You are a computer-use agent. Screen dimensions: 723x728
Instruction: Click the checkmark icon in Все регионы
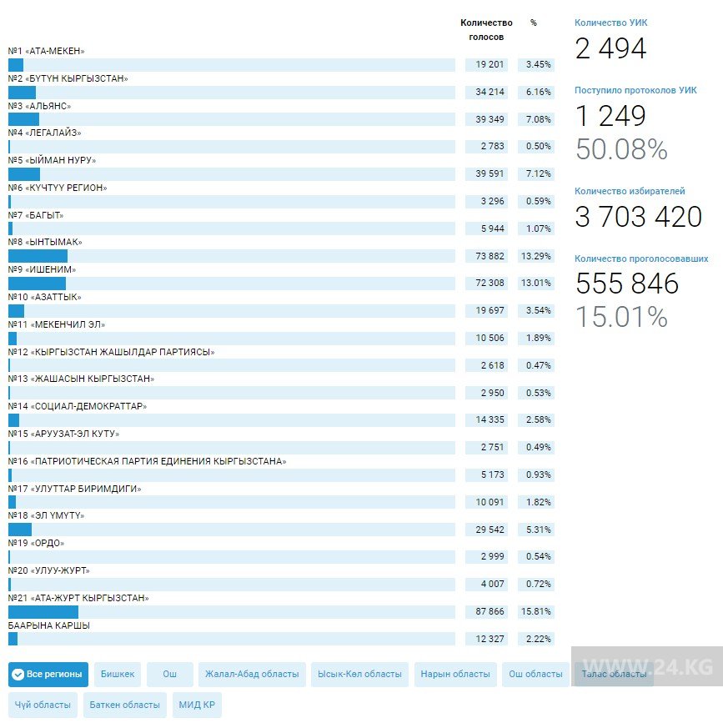18,675
